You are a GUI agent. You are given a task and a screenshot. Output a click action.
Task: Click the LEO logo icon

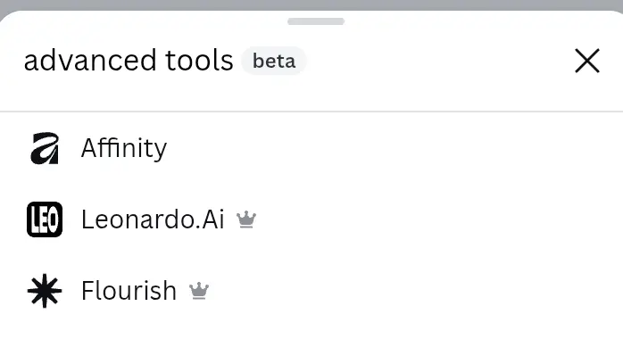coord(45,219)
